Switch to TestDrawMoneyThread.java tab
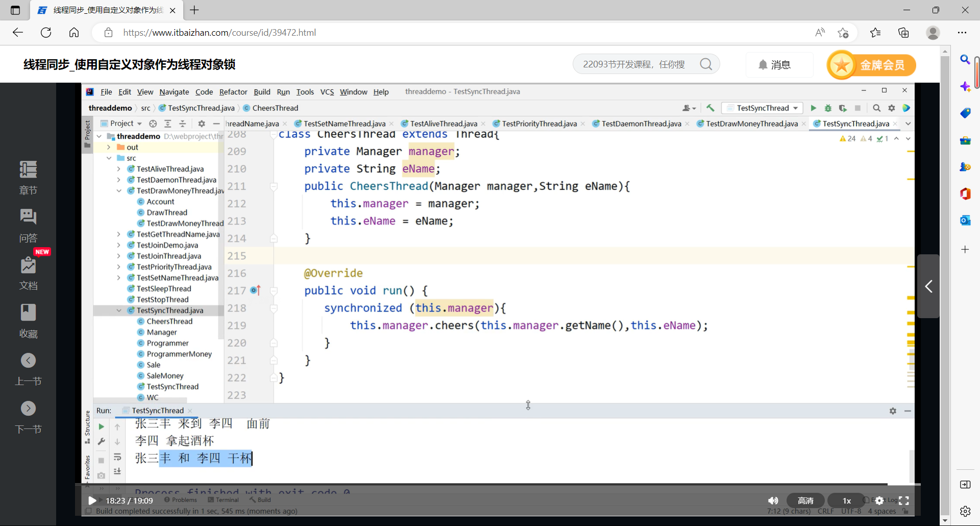This screenshot has height=526, width=980. (752, 124)
